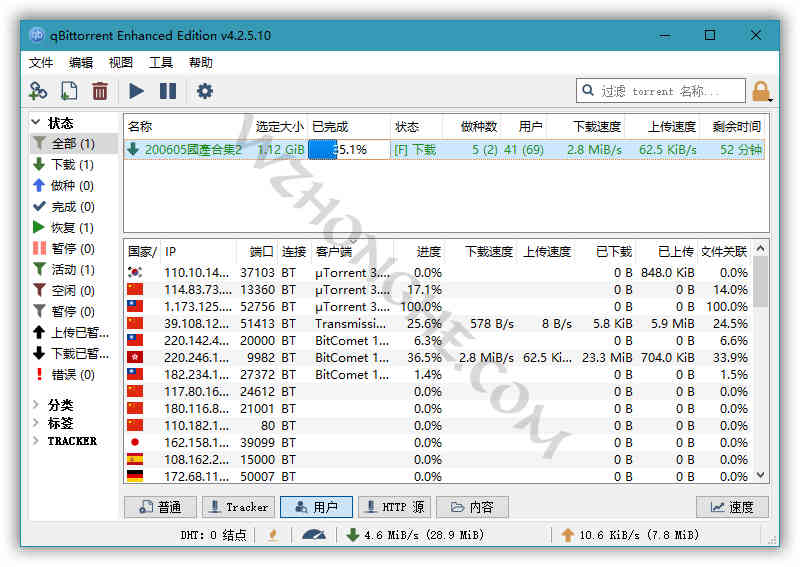Image resolution: width=800 pixels, height=567 pixels.
Task: Click the pause button in toolbar
Action: coord(168,91)
